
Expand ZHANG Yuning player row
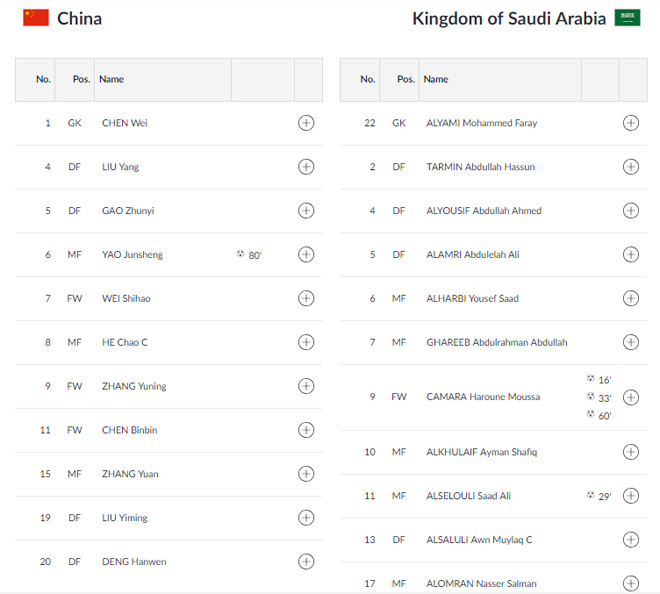pos(306,386)
